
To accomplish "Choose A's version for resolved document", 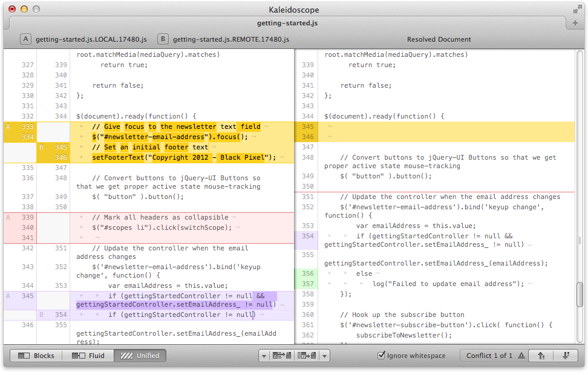I will point(282,356).
